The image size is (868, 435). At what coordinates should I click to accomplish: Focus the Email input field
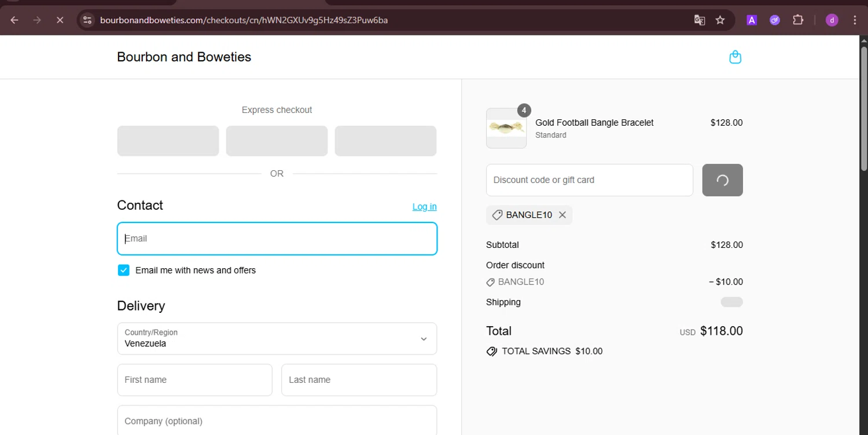(x=277, y=239)
